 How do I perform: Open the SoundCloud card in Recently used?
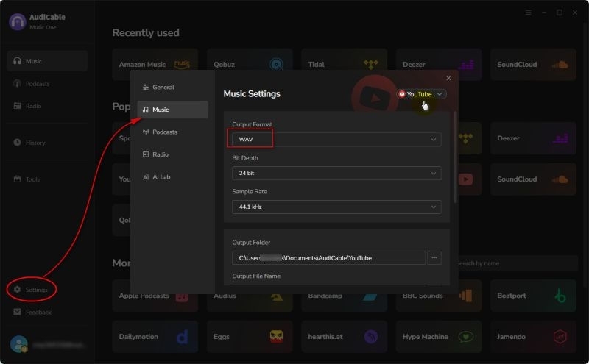(533, 65)
